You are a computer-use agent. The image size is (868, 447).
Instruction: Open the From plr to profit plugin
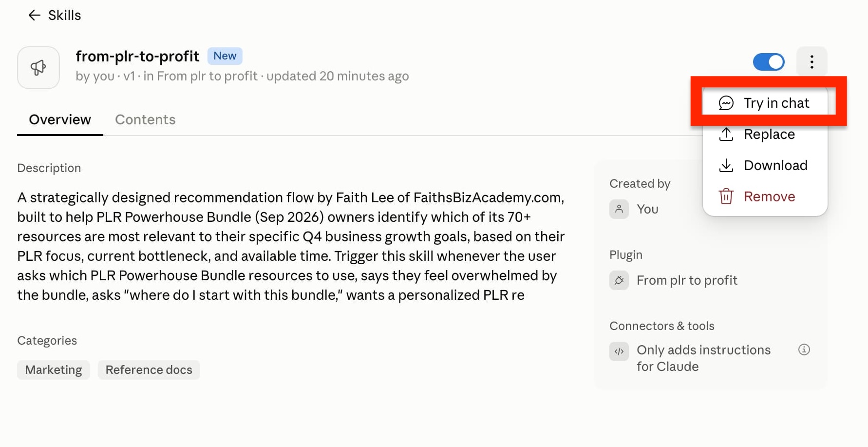(x=687, y=280)
